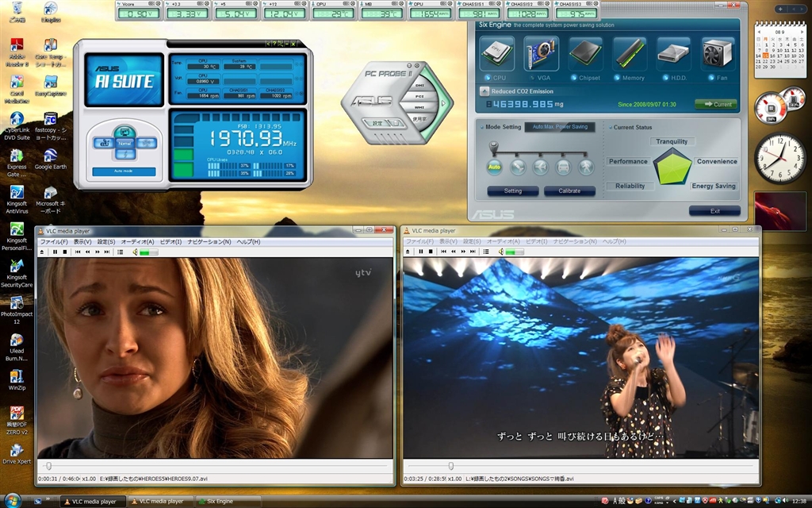Click the EPU icon in AI Suite pad
812x508 pixels.
coord(103,143)
